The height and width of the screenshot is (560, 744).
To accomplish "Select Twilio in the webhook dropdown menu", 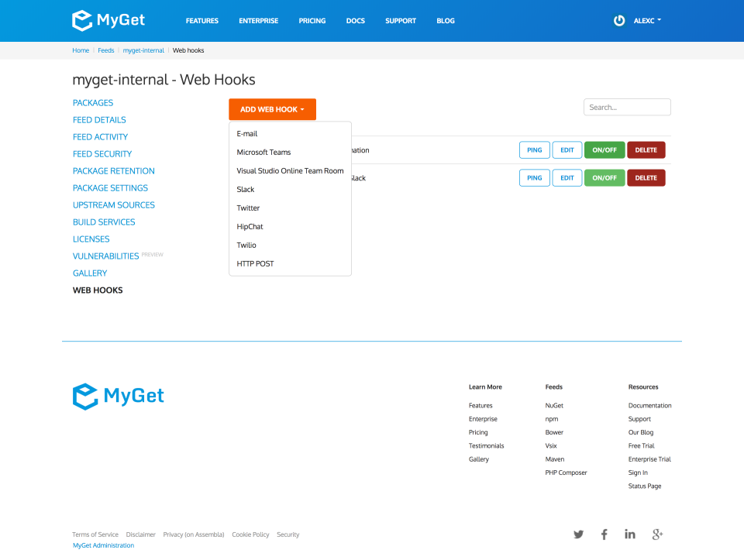I will point(246,245).
